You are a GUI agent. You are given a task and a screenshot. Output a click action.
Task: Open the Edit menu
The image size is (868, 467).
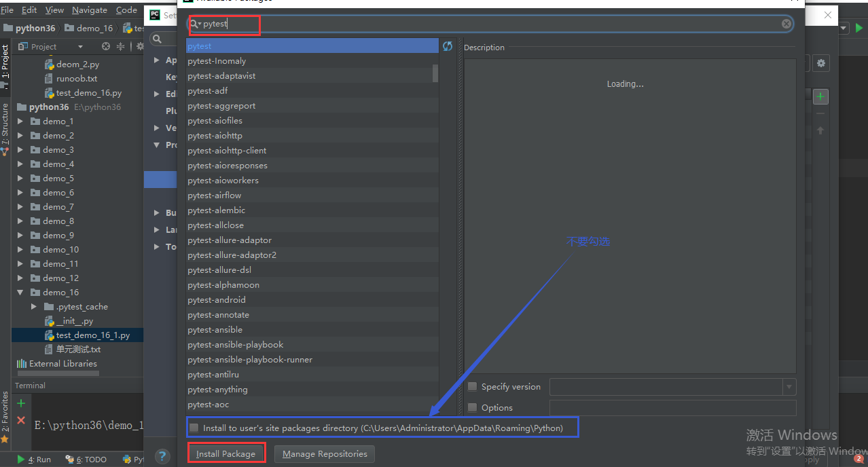coord(29,10)
